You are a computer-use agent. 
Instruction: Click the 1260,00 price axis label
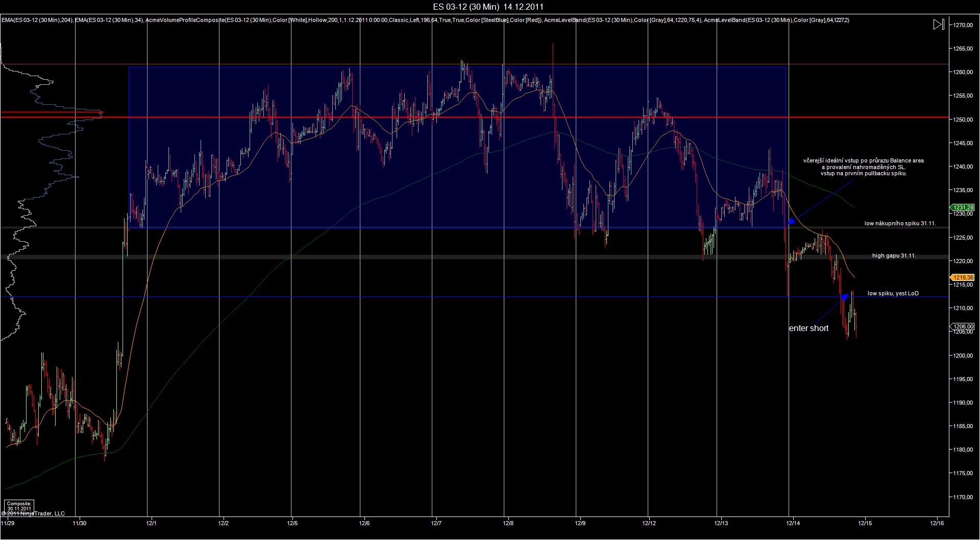(x=963, y=72)
